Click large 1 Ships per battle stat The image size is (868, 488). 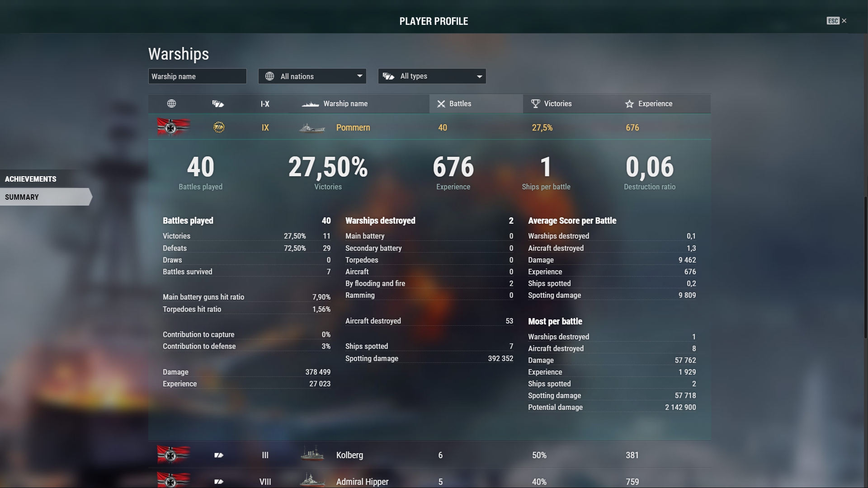(546, 167)
